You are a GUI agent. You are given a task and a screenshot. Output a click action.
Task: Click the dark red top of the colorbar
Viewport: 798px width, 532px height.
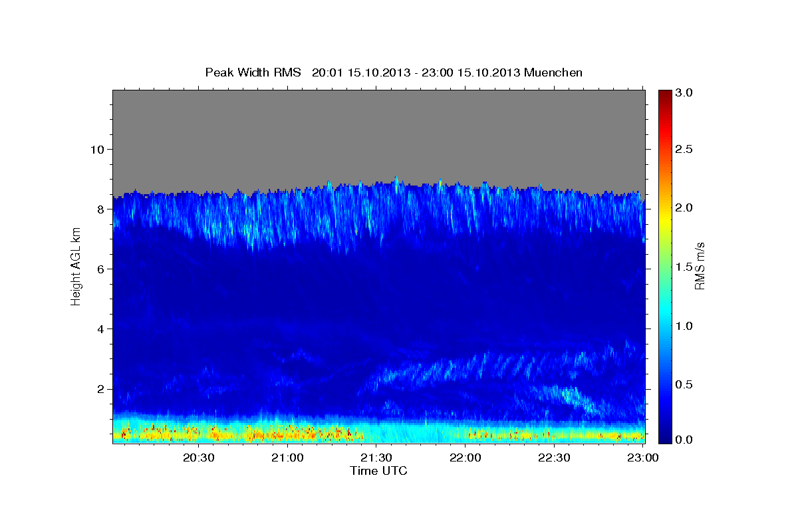coord(664,94)
